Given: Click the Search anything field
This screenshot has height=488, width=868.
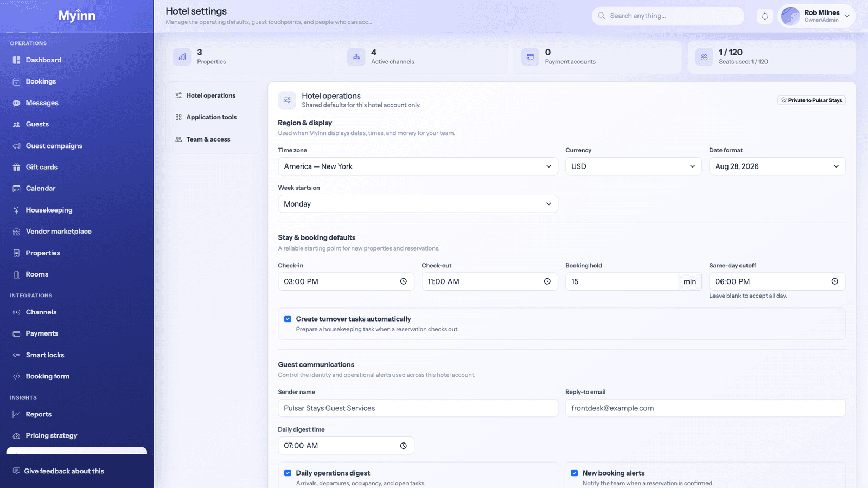Looking at the screenshot, I should coord(668,16).
